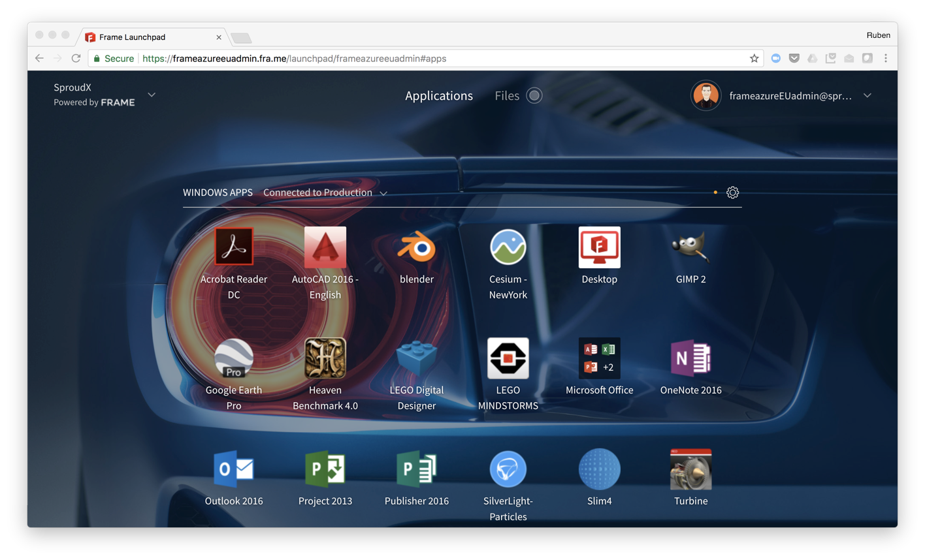Open Windows Apps settings gear
Viewport: 925px width, 560px height.
point(733,193)
